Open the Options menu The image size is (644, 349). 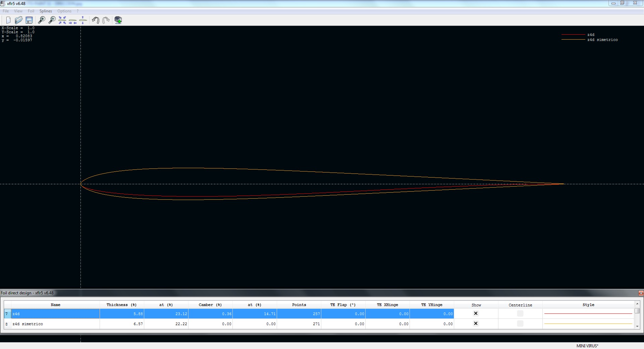click(x=64, y=11)
